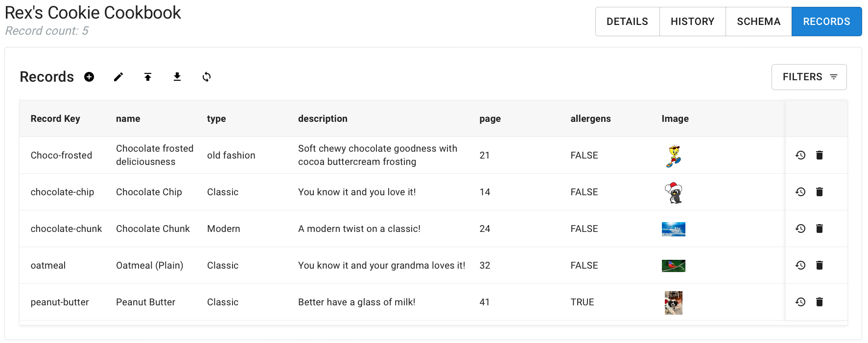The width and height of the screenshot is (868, 343).
Task: Open the dog image for peanut-butter
Action: coord(674,302)
